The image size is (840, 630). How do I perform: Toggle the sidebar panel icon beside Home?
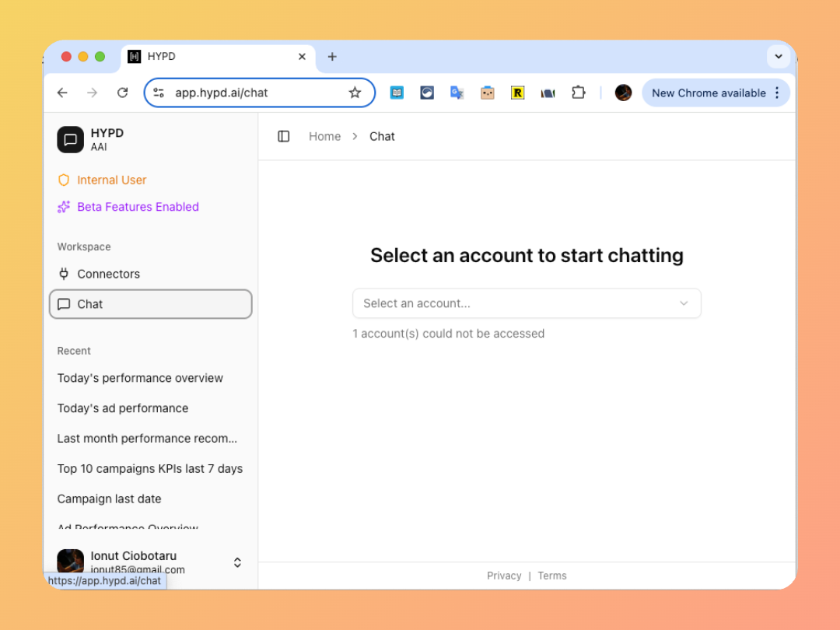[284, 136]
